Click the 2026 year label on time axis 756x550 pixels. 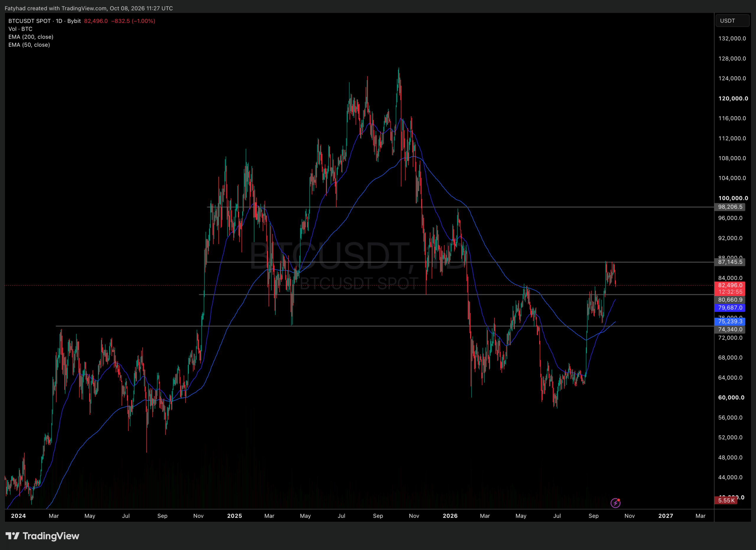[450, 516]
